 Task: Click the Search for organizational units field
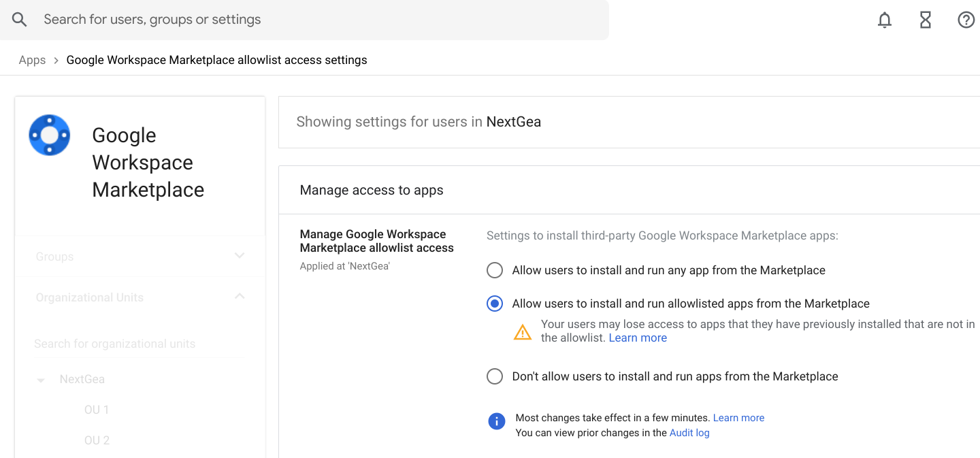point(140,344)
